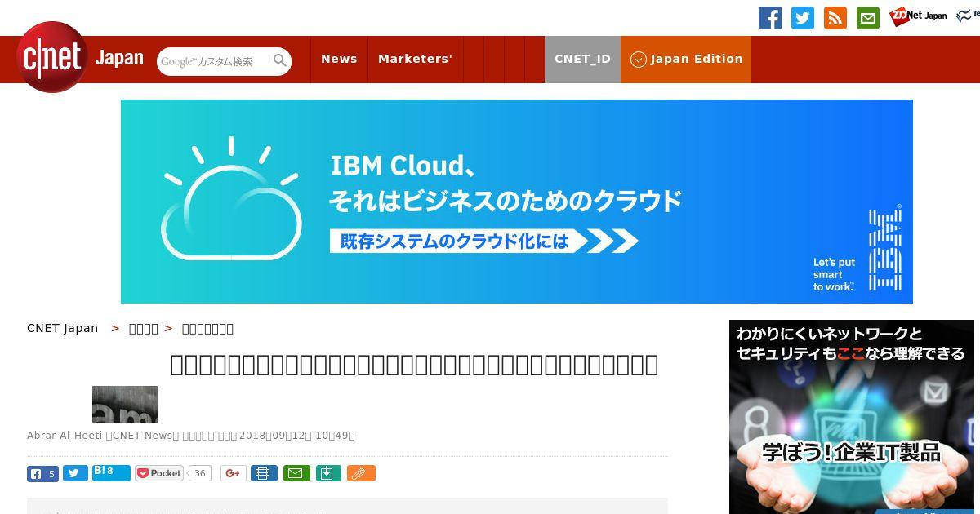Email this article via green envelope icon
This screenshot has height=514, width=980.
point(296,473)
